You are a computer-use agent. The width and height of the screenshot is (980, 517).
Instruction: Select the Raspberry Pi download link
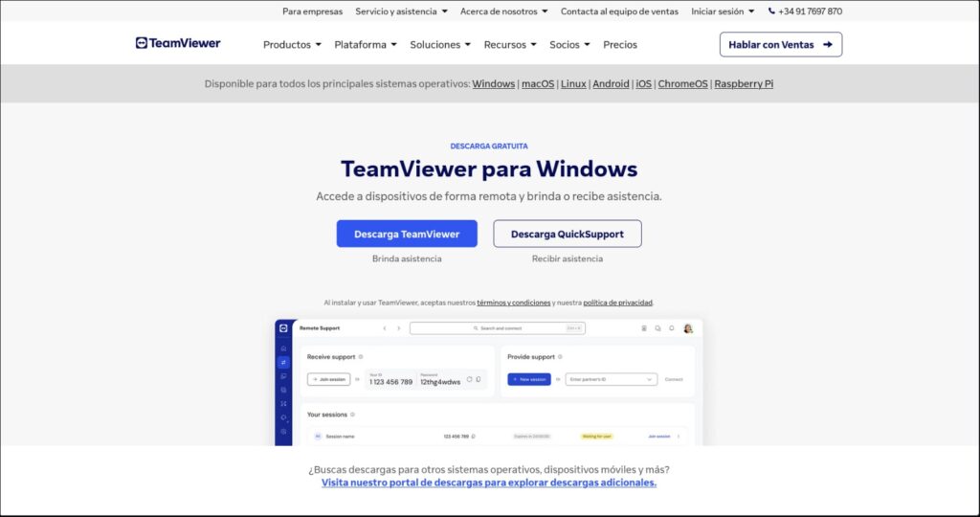pos(744,83)
